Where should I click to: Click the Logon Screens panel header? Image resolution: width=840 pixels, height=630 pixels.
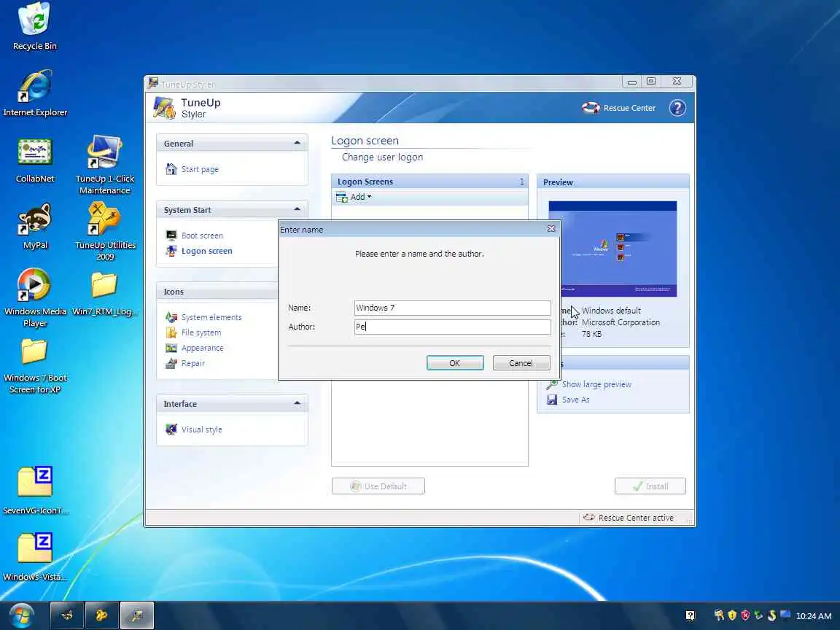coord(429,182)
